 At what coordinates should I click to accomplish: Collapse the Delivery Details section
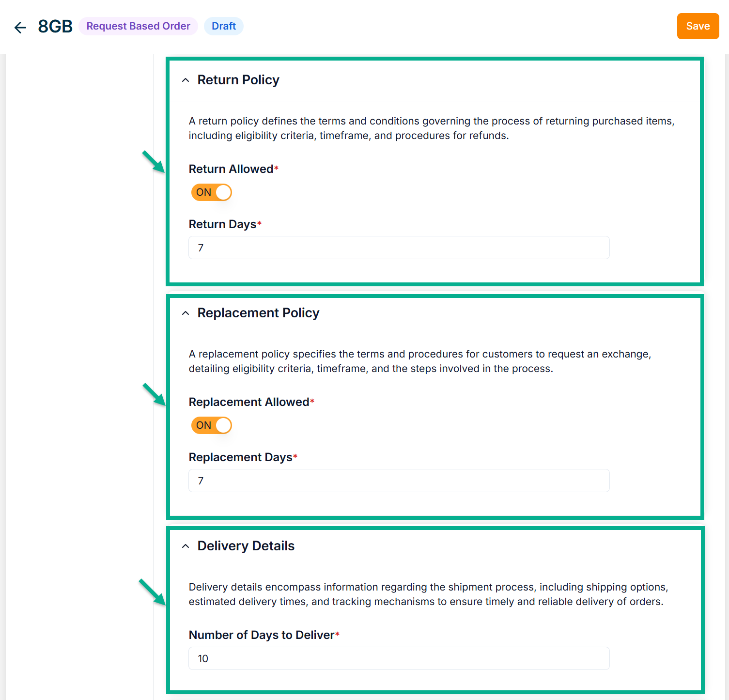point(186,546)
